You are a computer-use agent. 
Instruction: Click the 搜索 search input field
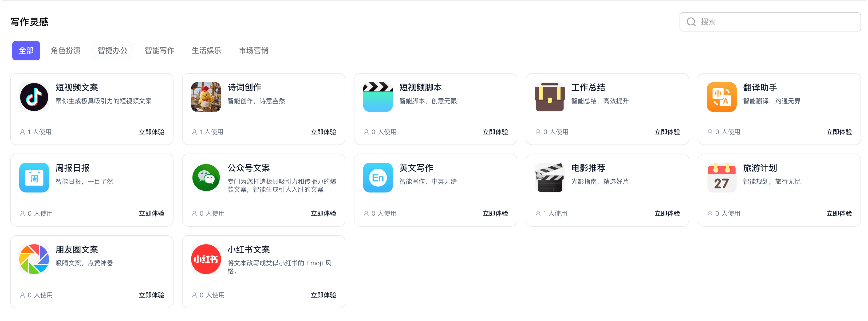(x=775, y=22)
